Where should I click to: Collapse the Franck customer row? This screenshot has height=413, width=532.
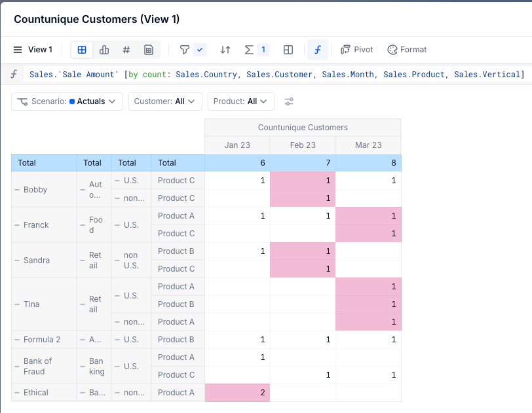(x=17, y=225)
